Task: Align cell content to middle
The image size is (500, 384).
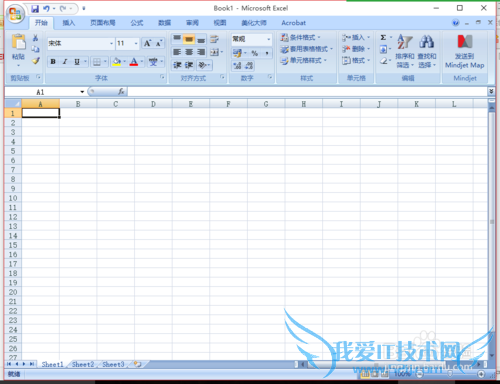Action: point(189,39)
